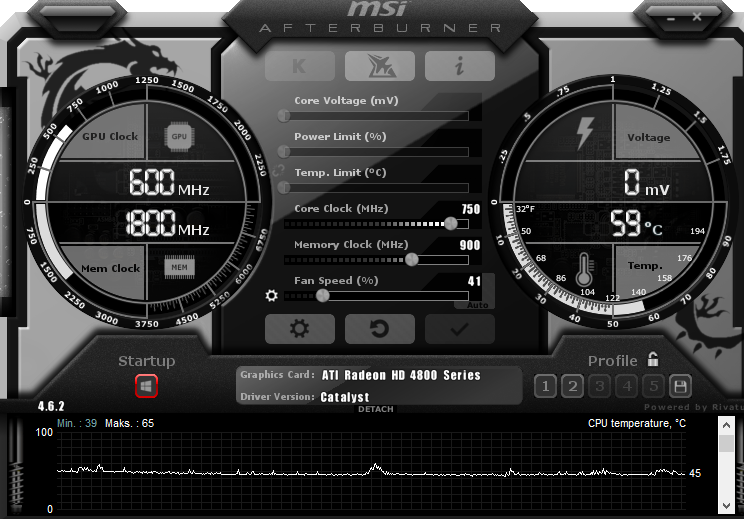Load profile slot 3
Screen dimensions: 744x519
coord(600,386)
